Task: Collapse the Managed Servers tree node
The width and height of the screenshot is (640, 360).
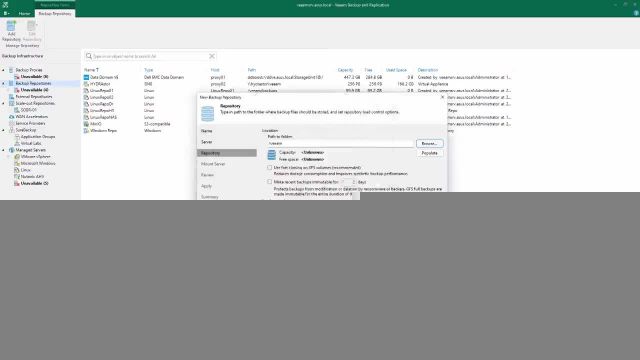Action: [x=3, y=150]
